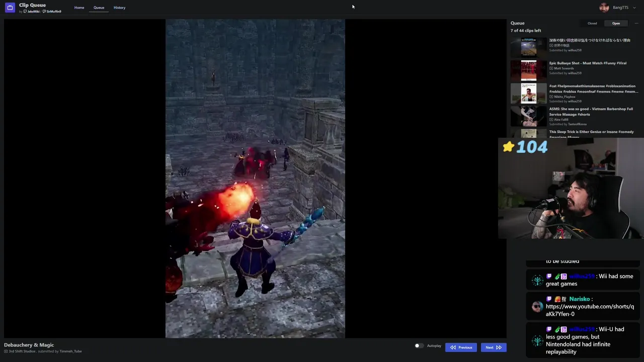Click the video icon beside 3rd Shift Studios

point(6,351)
